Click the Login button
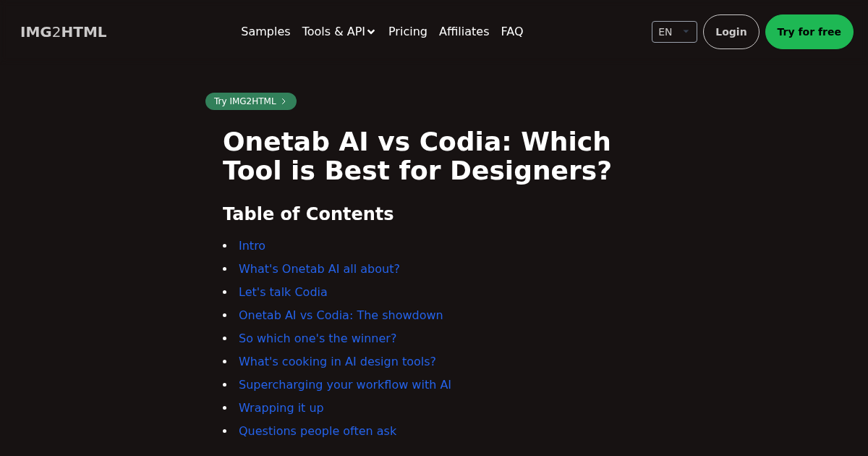The height and width of the screenshot is (456, 868). 731,32
